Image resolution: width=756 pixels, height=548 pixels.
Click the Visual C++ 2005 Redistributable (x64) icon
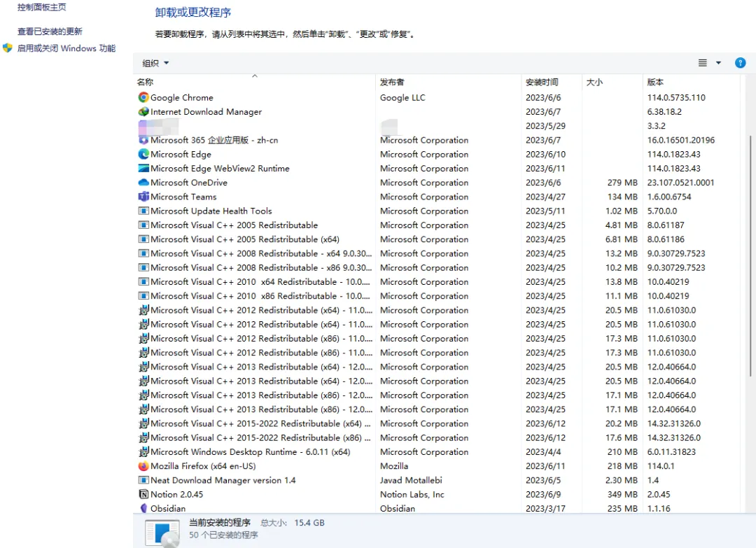pyautogui.click(x=143, y=239)
